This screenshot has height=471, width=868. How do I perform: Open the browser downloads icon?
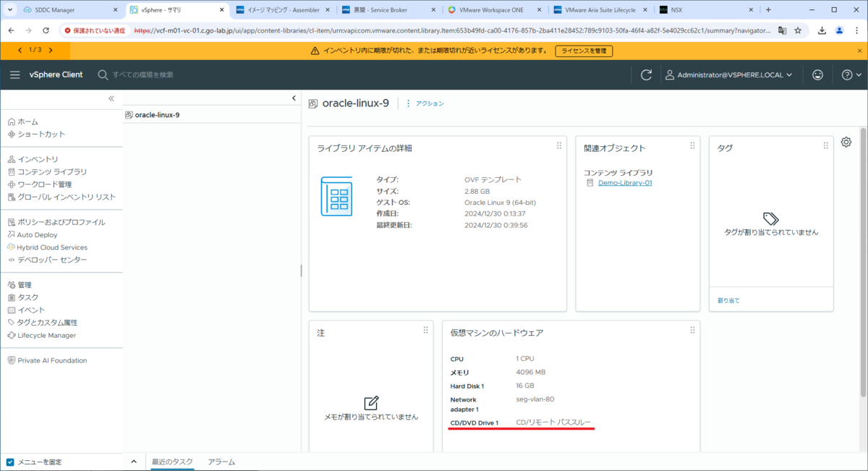pyautogui.click(x=822, y=30)
